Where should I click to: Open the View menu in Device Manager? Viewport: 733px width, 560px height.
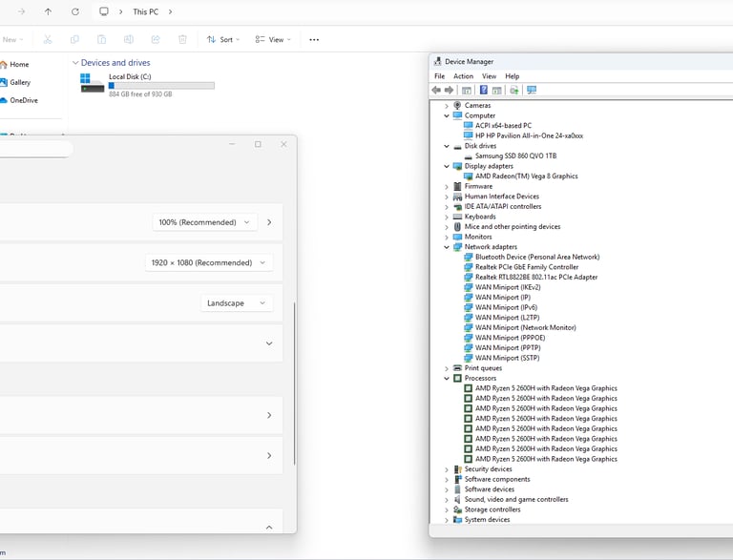click(489, 76)
